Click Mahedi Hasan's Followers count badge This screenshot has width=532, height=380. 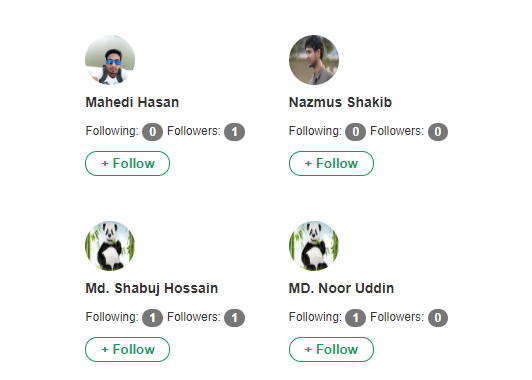[x=234, y=132]
